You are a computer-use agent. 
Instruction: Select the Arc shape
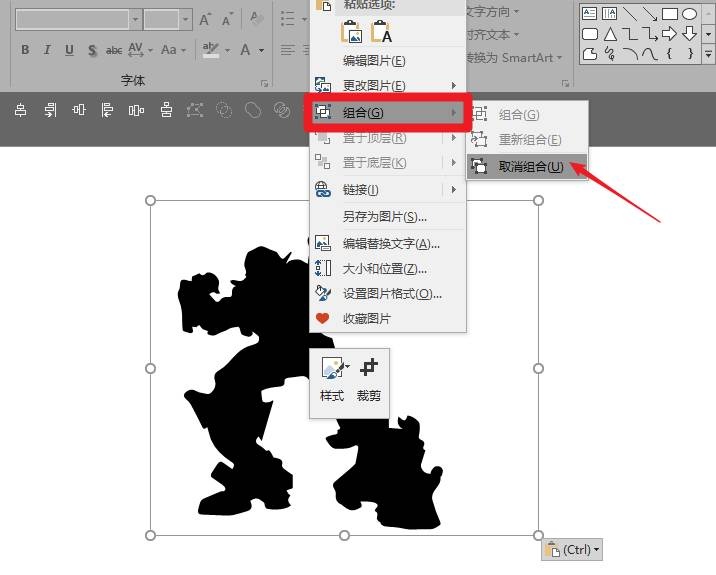click(x=630, y=54)
